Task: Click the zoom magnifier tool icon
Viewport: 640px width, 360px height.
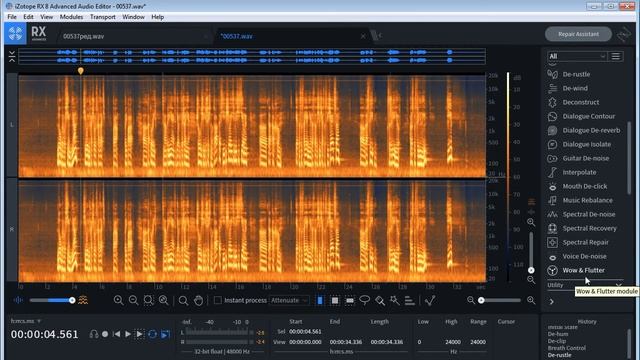Action: [183, 300]
